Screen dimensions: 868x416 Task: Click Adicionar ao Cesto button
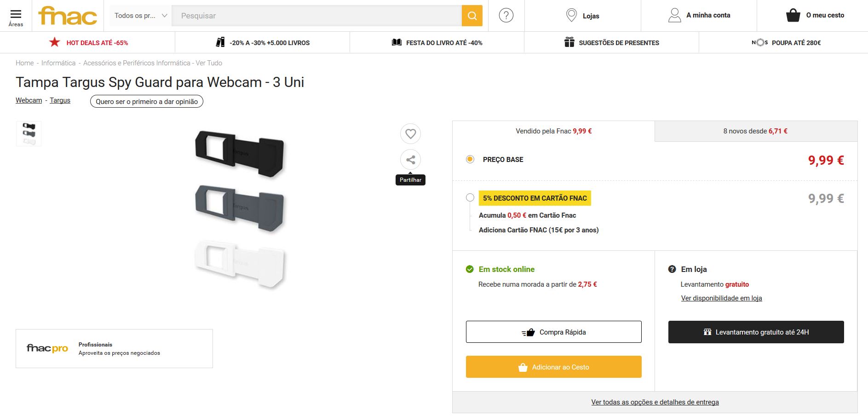click(553, 367)
